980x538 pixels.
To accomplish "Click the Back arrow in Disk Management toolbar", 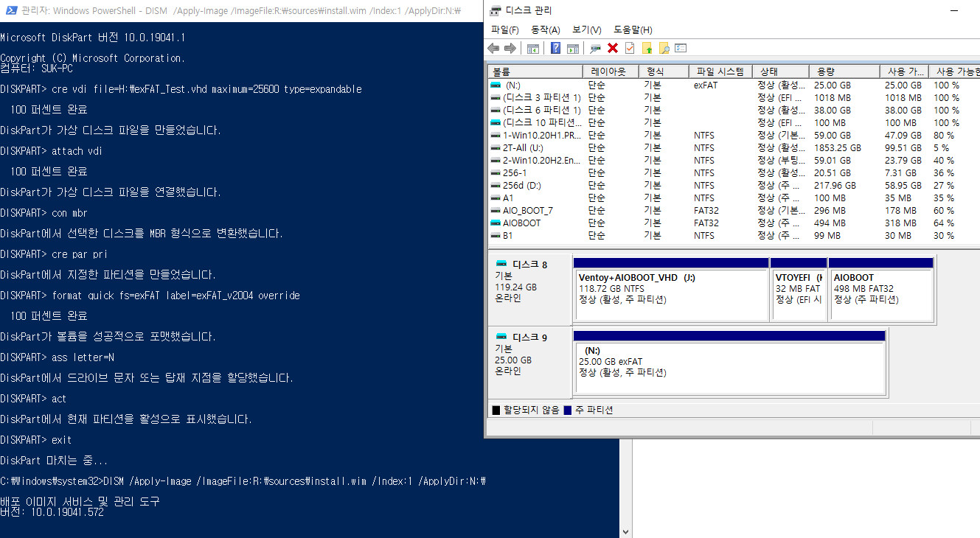I will tap(494, 48).
